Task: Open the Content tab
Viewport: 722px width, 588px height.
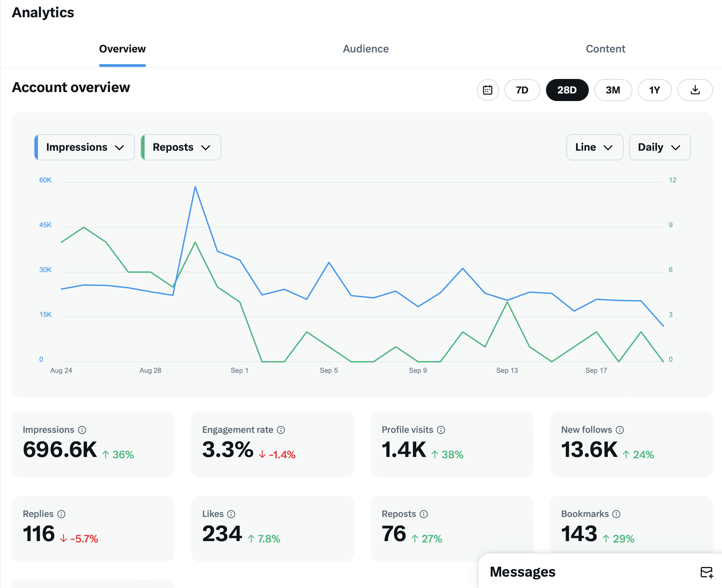Action: click(606, 49)
